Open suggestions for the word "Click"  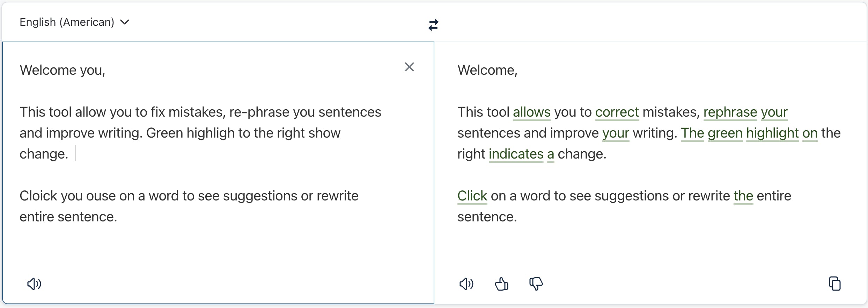click(472, 196)
